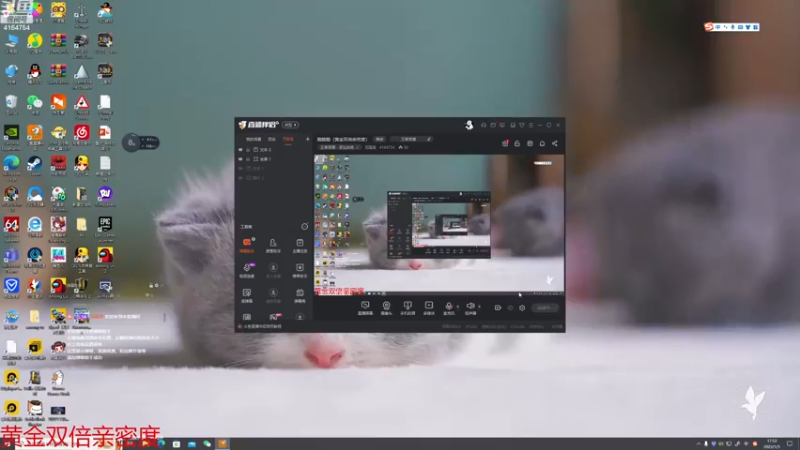This screenshot has width=800, height=450.
Task: Add a camera source
Action: pyautogui.click(x=386, y=308)
